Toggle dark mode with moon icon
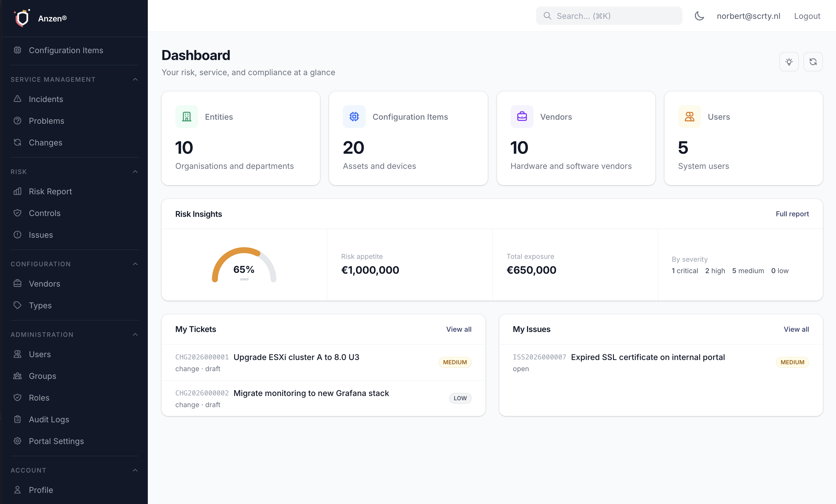Screen dimensions: 836x504 point(699,16)
